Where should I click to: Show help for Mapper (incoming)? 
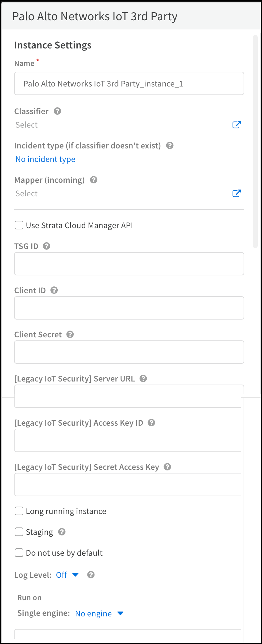pos(94,180)
